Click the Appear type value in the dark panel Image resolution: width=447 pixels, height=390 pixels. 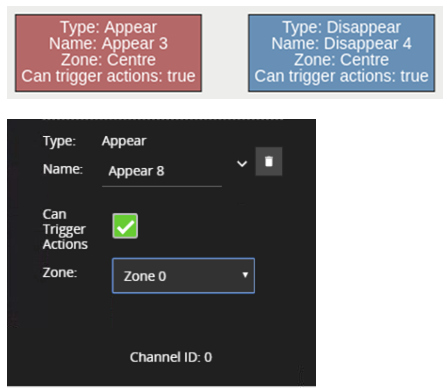(x=124, y=141)
